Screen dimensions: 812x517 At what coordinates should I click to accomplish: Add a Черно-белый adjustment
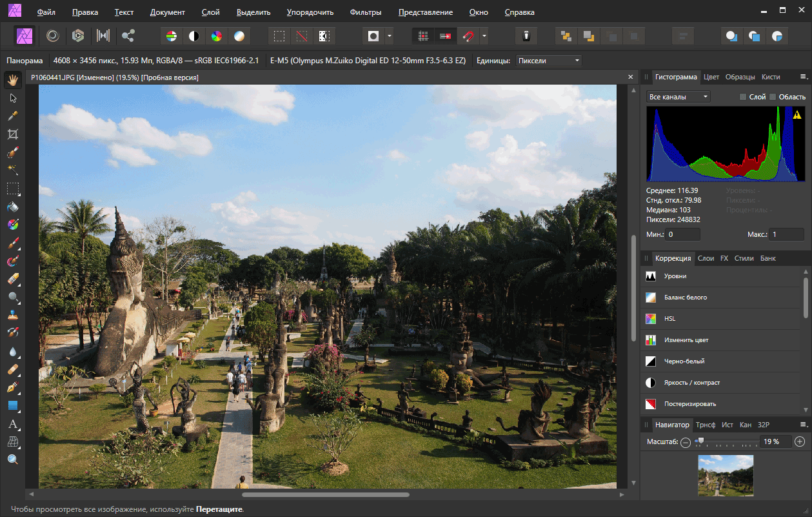click(722, 361)
